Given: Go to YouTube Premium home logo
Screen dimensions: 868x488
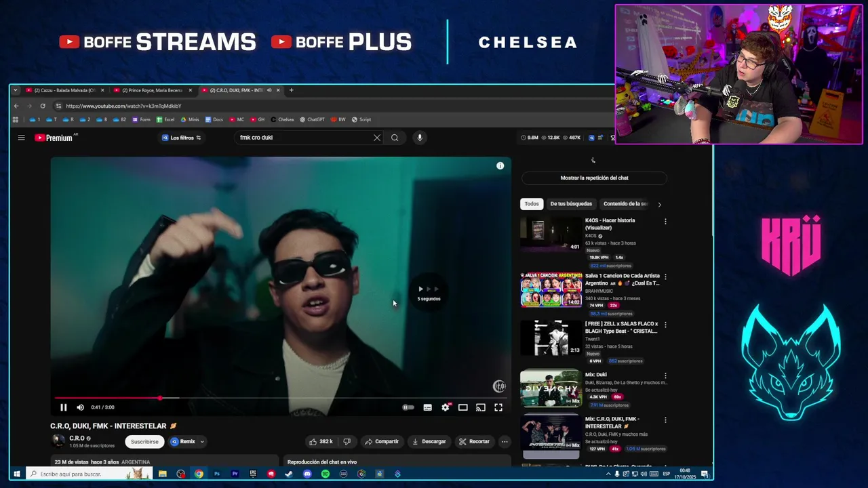Looking at the screenshot, I should [x=54, y=138].
